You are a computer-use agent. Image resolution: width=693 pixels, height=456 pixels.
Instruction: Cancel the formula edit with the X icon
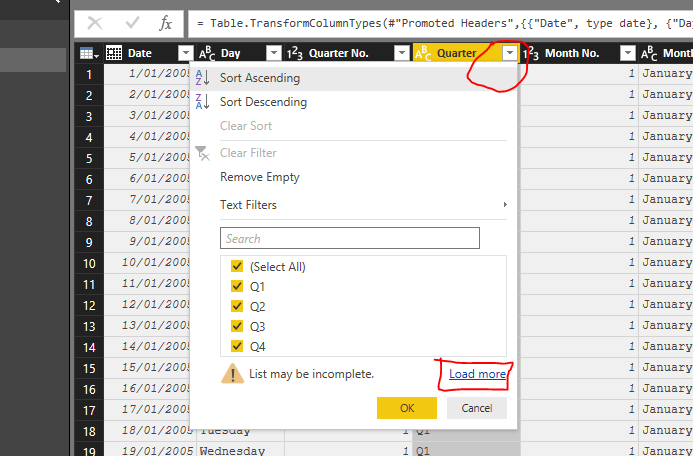point(95,23)
